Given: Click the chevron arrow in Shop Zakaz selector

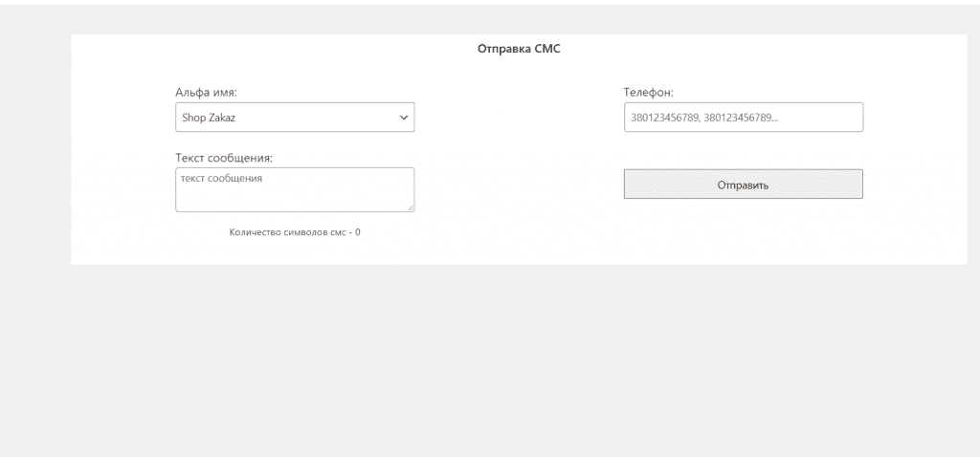Looking at the screenshot, I should [x=404, y=118].
